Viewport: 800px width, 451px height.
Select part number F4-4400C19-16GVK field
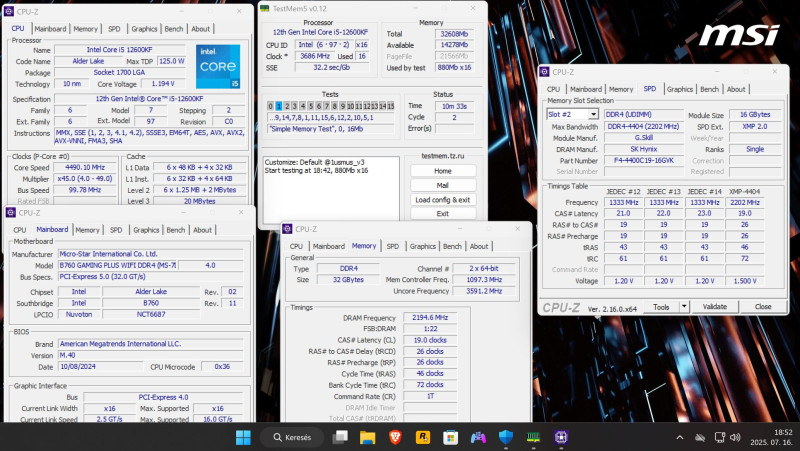coord(644,160)
